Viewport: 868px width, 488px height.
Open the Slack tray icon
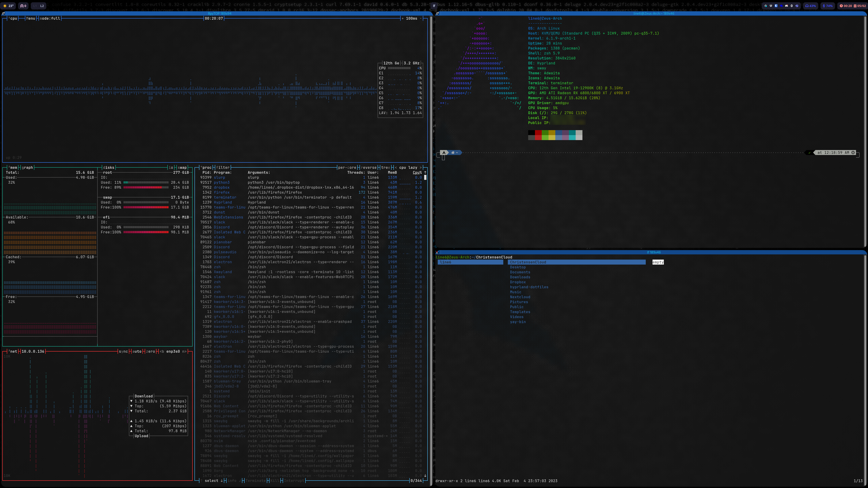click(766, 6)
